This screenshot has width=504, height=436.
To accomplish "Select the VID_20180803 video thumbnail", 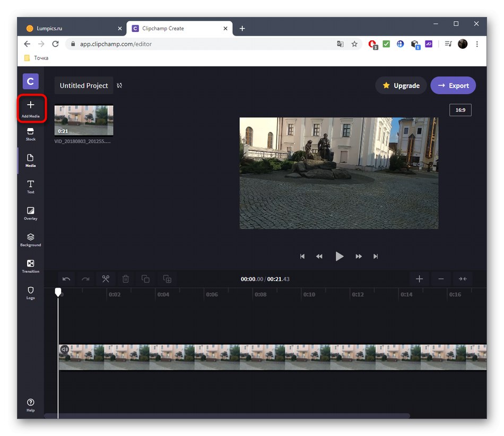I will pyautogui.click(x=84, y=121).
